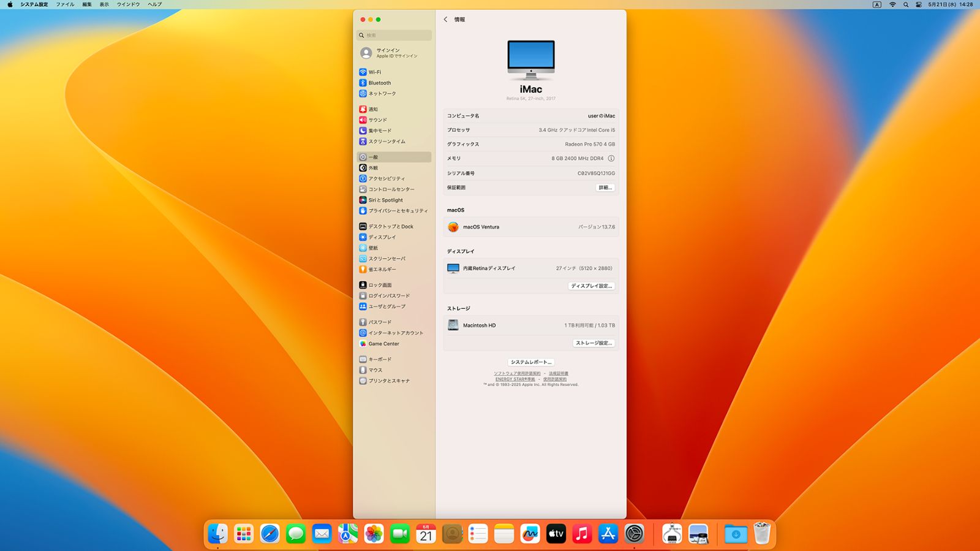Open 使用許諾契約 link
980x551 pixels.
coord(555,379)
